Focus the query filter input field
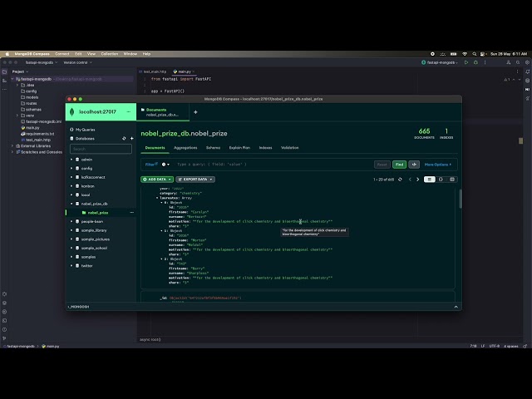Screen dimensions: 532x399 tap(273, 165)
